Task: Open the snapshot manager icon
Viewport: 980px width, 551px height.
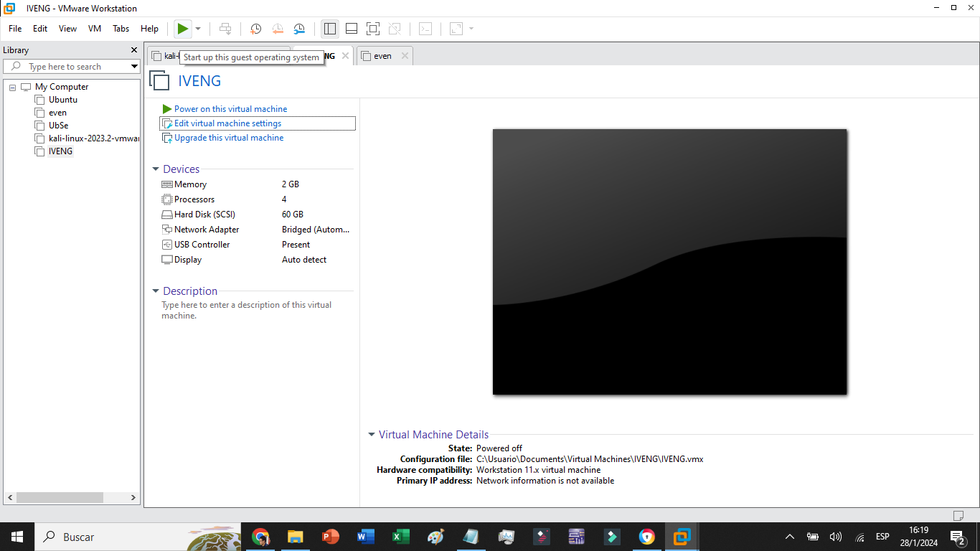Action: coord(299,29)
